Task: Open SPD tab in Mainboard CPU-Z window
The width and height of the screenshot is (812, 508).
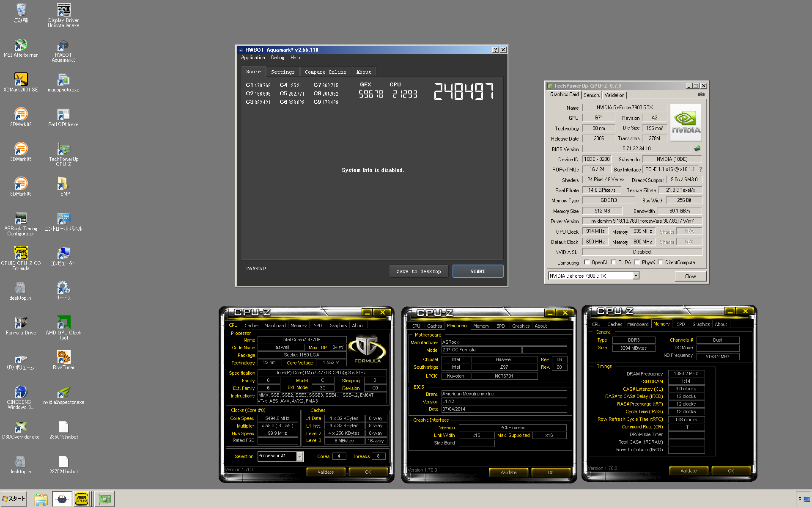Action: pyautogui.click(x=500, y=326)
